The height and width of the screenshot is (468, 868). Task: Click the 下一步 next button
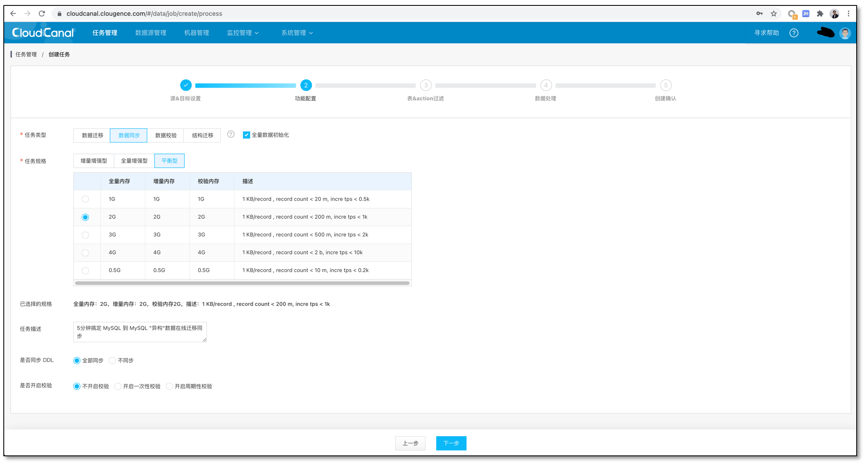(451, 443)
